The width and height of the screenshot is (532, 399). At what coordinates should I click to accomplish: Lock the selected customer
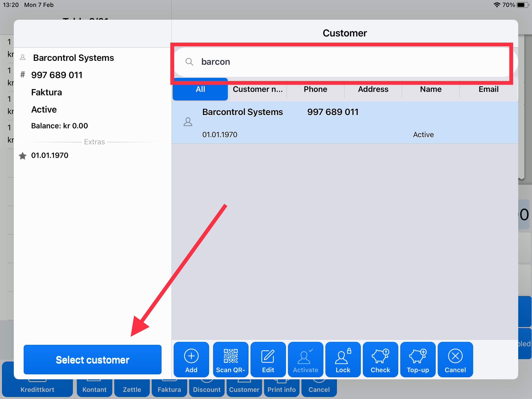[x=343, y=359]
